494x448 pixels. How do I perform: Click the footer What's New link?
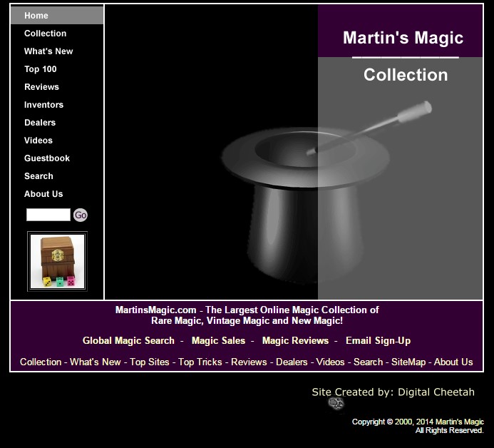(x=96, y=362)
